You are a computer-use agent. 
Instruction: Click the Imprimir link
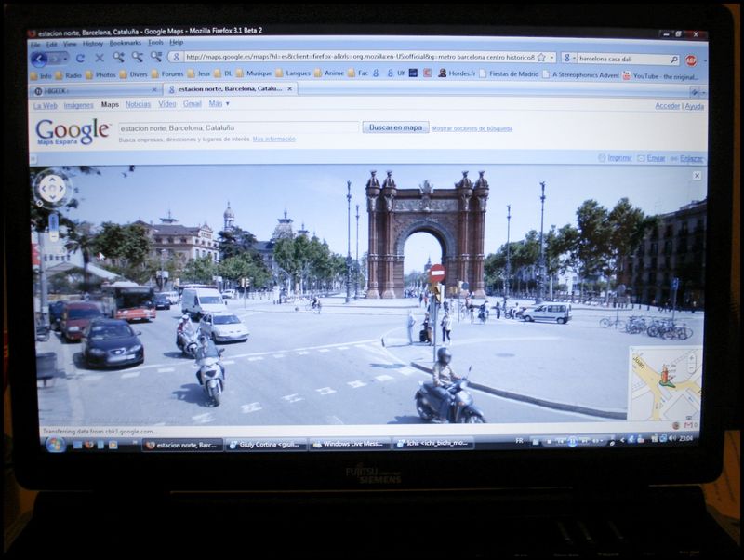619,158
